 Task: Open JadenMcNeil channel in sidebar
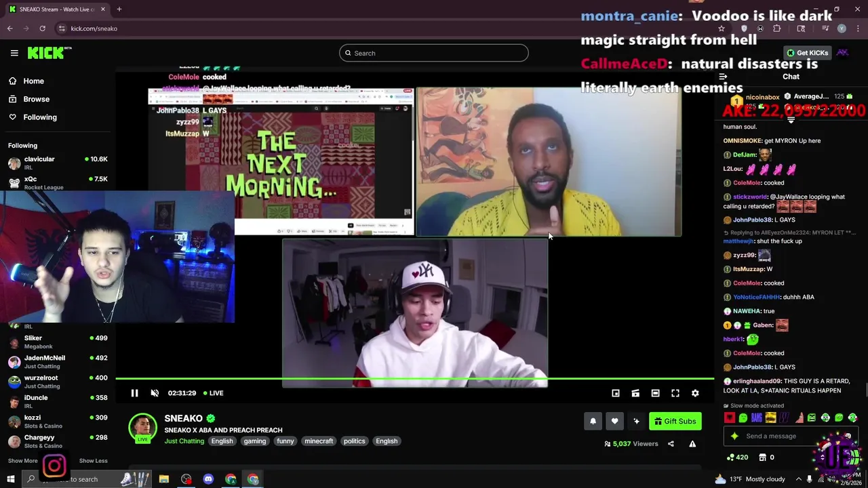[58, 362]
